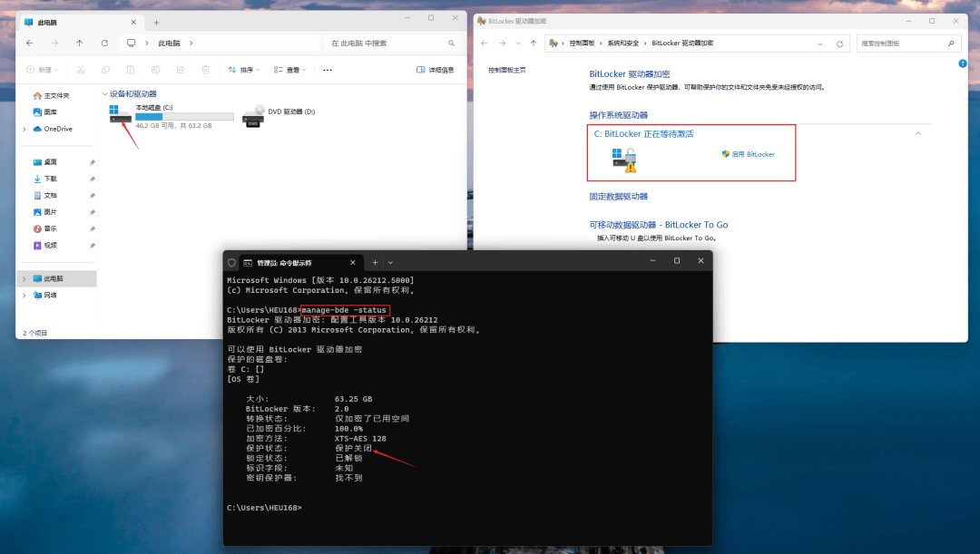Click the File Explorer refresh icon
980x554 pixels.
click(x=104, y=43)
